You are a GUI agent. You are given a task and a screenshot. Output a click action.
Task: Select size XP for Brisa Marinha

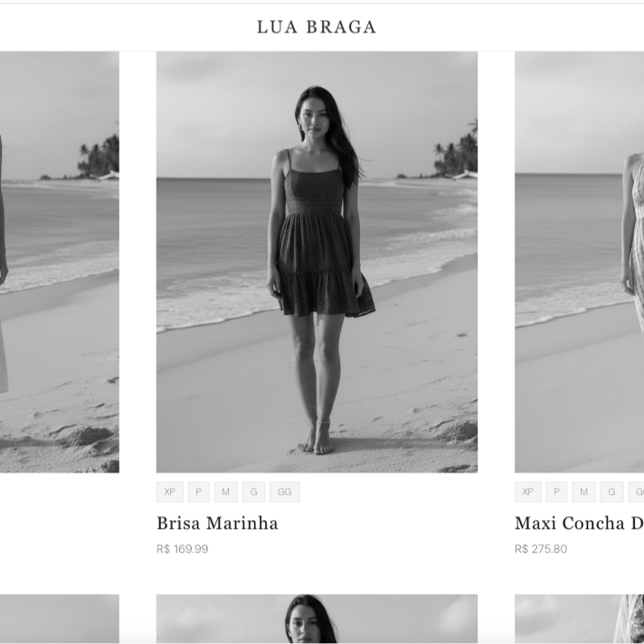click(x=170, y=492)
